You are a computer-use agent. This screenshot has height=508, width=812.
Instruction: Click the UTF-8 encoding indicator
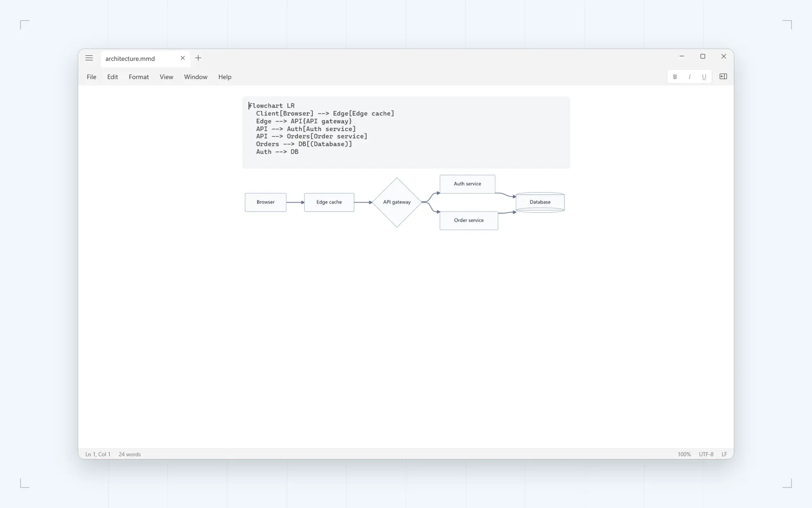point(706,454)
